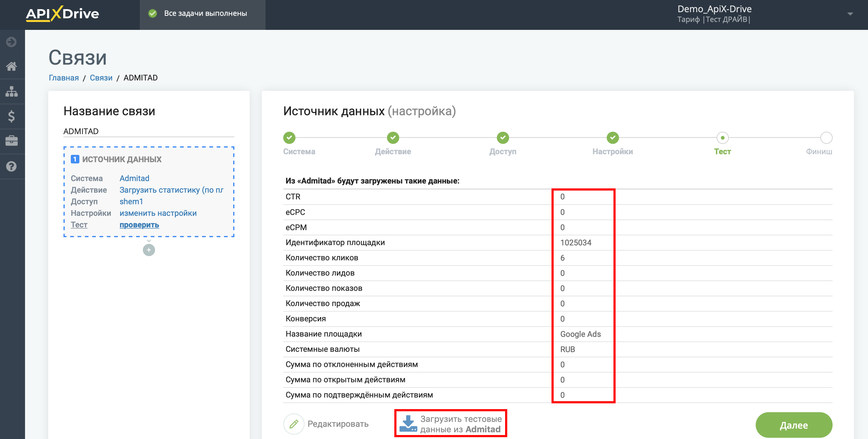Click the Количество продаж row label
868x439 pixels.
(323, 303)
